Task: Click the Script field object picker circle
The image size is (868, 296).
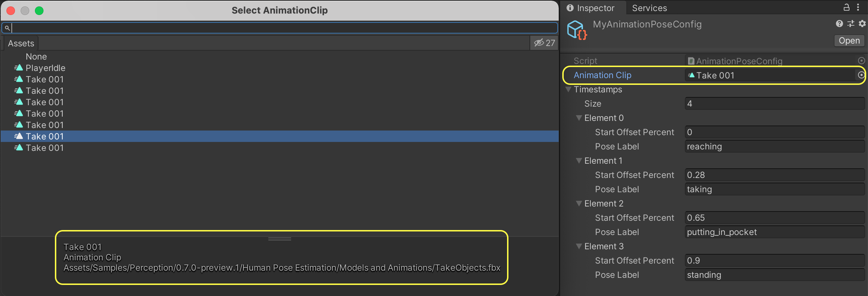Action: 861,61
